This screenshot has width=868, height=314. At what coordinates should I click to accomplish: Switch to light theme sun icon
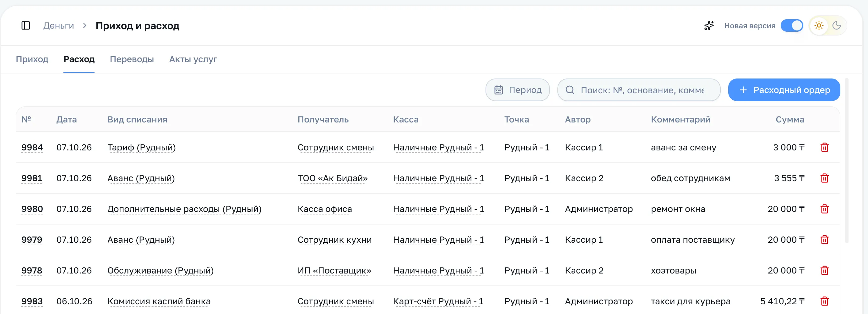point(819,26)
